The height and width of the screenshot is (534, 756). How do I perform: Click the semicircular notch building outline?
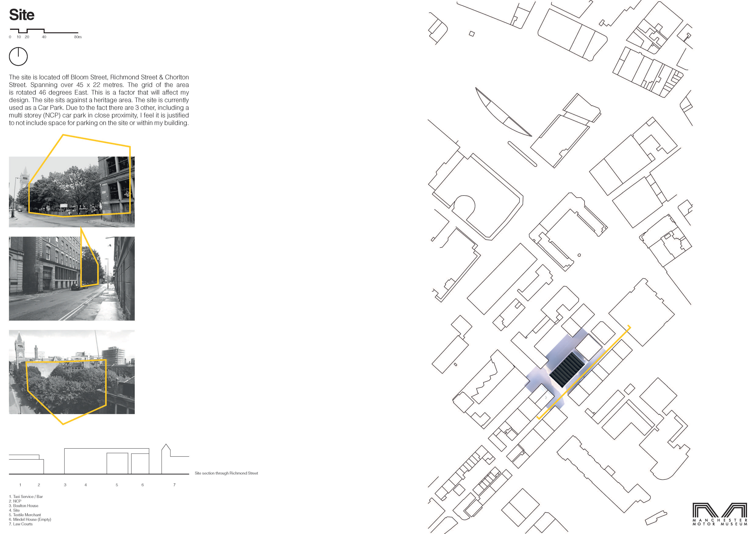point(464,206)
